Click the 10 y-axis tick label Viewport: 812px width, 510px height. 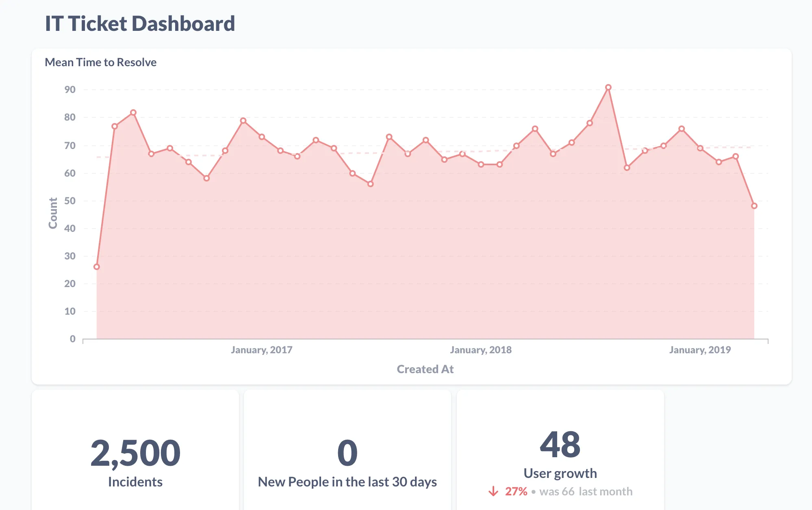70,311
